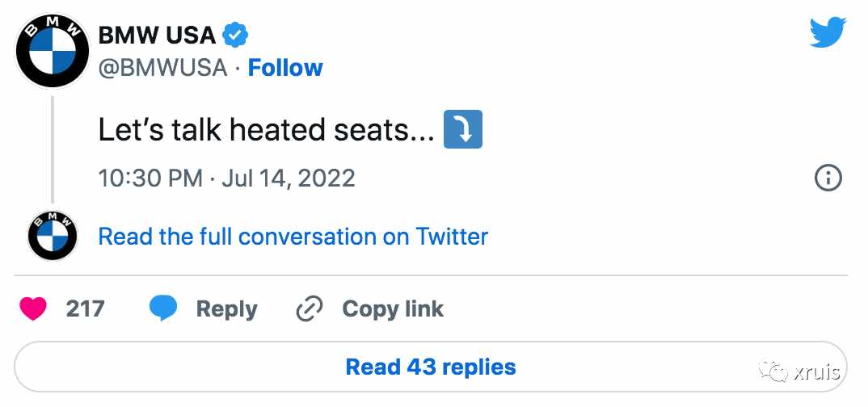The image size is (868, 407).
Task: Click the down-right arrow emoji in tweet
Action: click(x=463, y=129)
